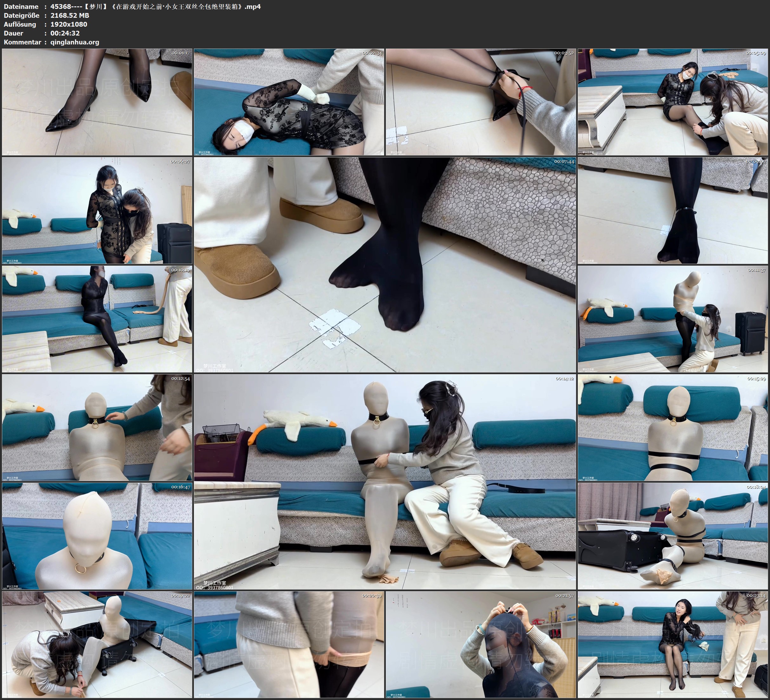The image size is (770, 700).
Task: Open the frame marked 00:02:34
Action: (289, 102)
